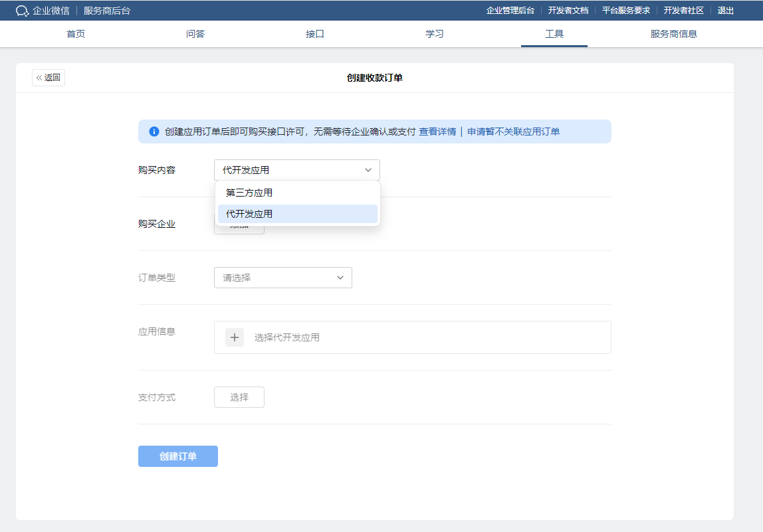Click the blue info icon in notice banner
Image resolution: width=763 pixels, height=532 pixels.
pos(154,132)
